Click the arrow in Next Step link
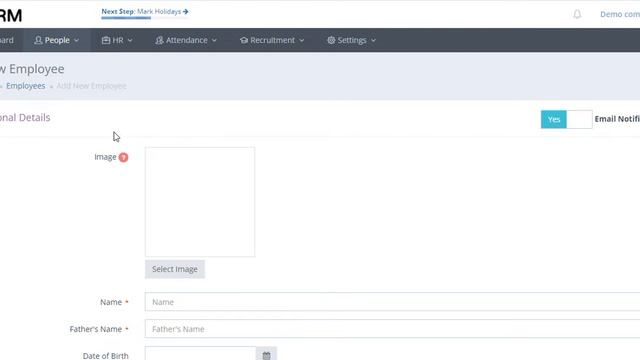This screenshot has height=360, width=640. click(x=186, y=11)
